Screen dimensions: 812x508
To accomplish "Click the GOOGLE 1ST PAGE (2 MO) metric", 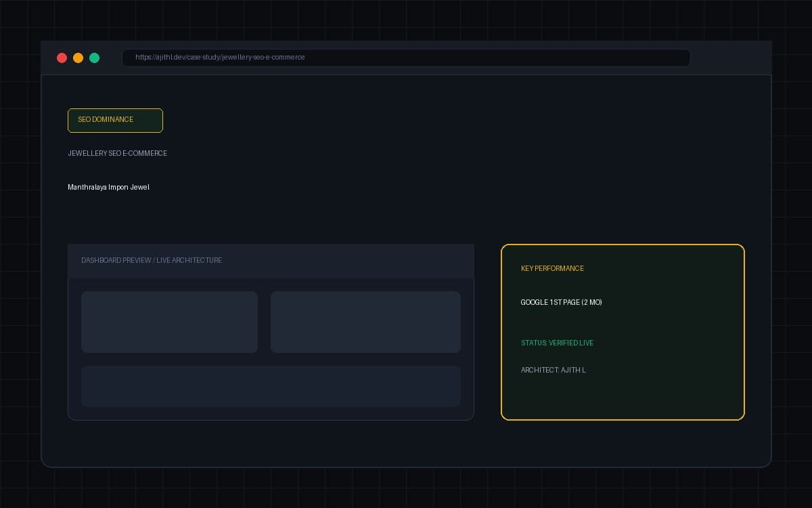I will (x=561, y=302).
